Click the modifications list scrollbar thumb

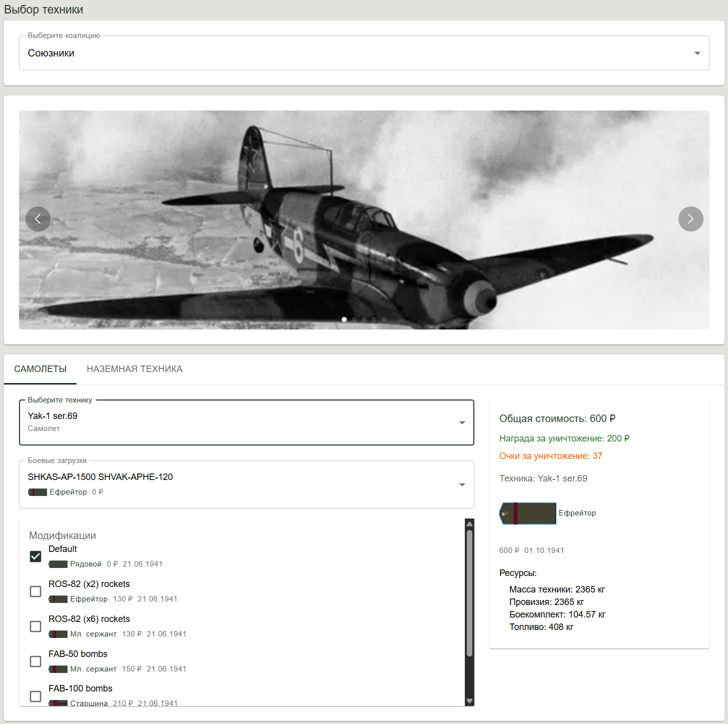(x=469, y=592)
